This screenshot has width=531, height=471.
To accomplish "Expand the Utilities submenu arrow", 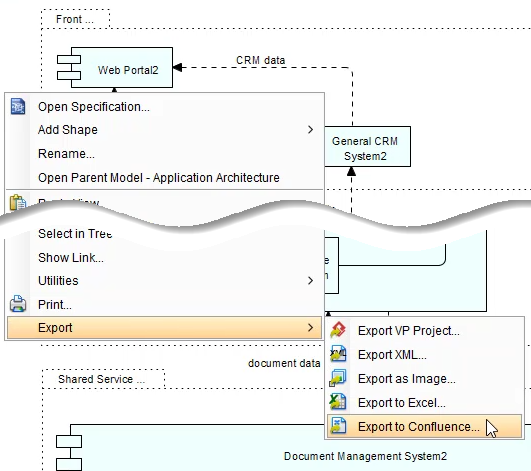I will click(311, 280).
